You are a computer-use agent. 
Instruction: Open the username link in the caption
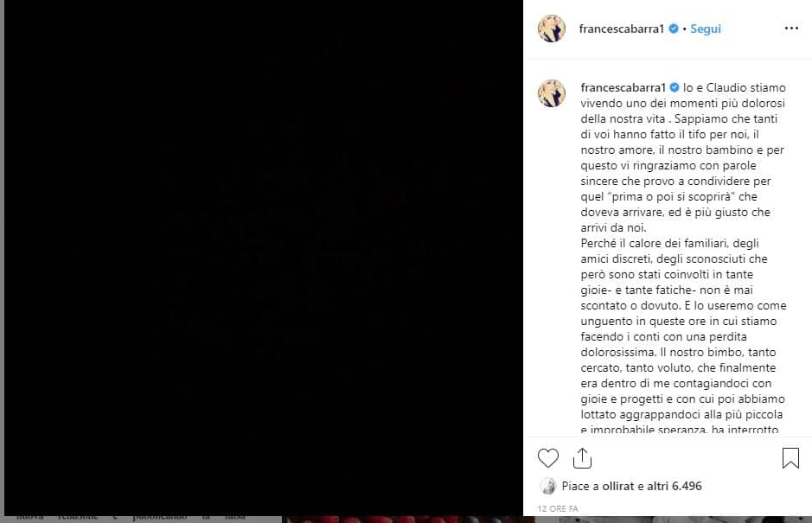coord(623,87)
